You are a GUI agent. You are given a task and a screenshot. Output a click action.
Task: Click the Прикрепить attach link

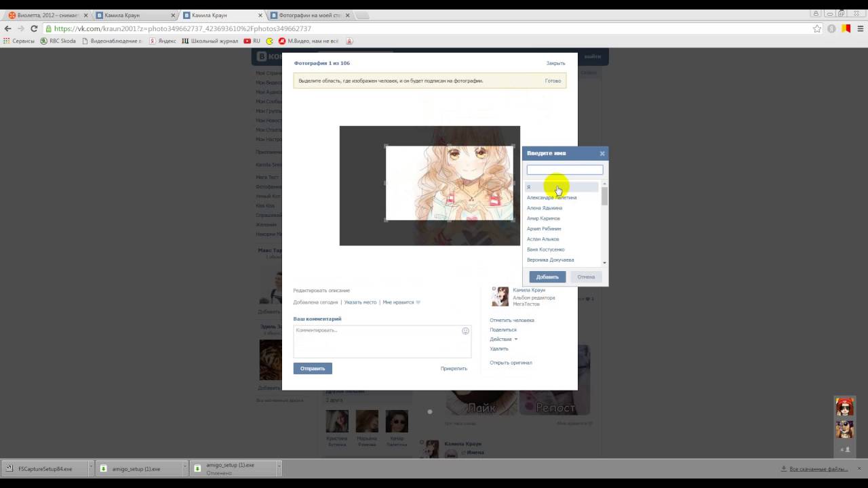click(454, 369)
